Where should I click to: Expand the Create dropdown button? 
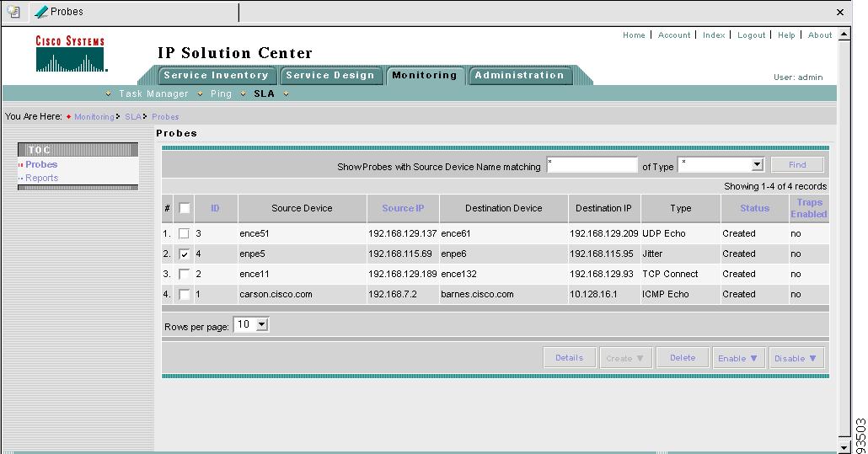625,358
